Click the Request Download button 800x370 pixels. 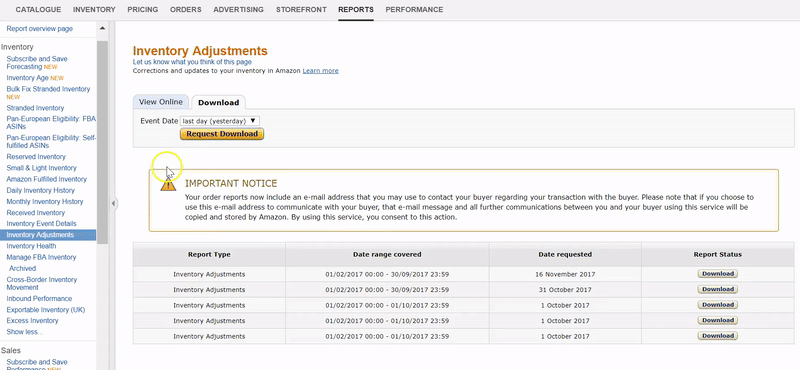222,134
